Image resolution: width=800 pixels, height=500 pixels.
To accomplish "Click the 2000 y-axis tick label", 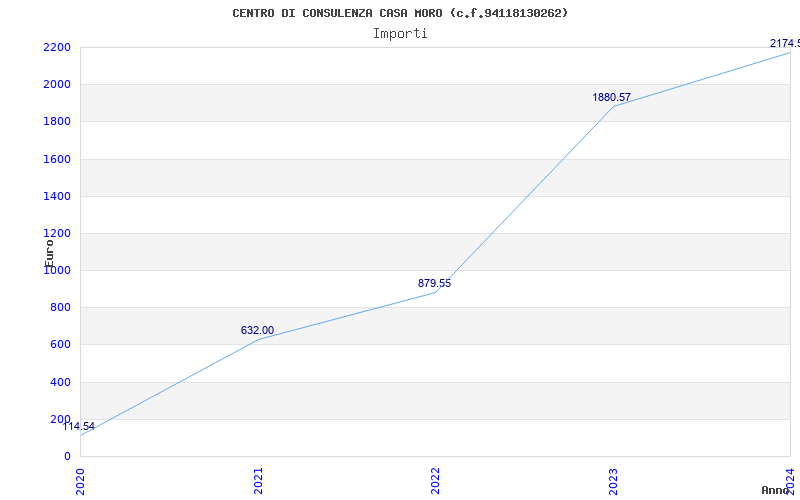I will (57, 85).
